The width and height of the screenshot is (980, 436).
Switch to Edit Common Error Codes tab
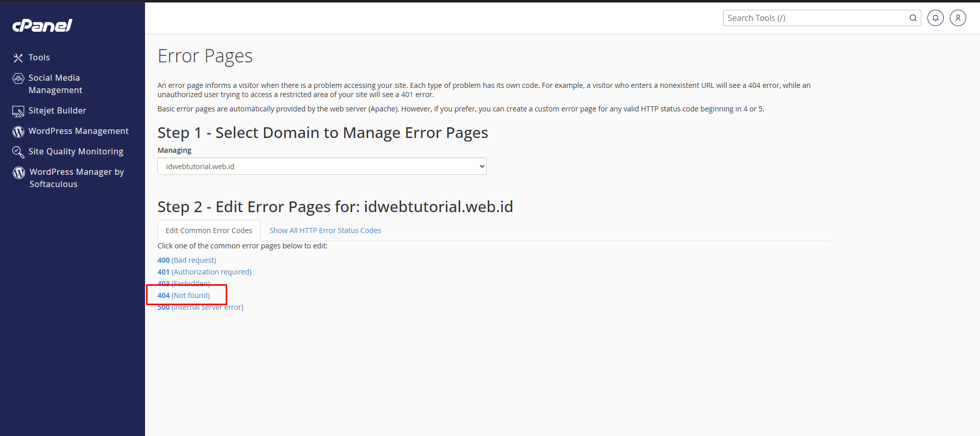(x=209, y=231)
